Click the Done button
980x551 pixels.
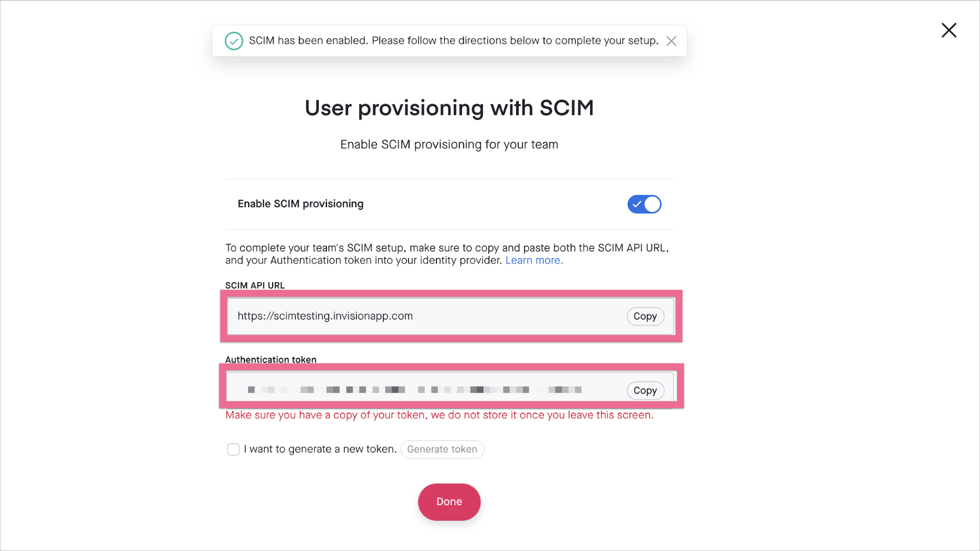coord(450,501)
